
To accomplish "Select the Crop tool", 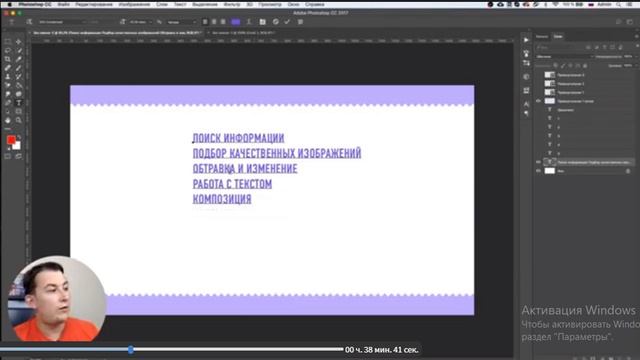I will [8, 59].
